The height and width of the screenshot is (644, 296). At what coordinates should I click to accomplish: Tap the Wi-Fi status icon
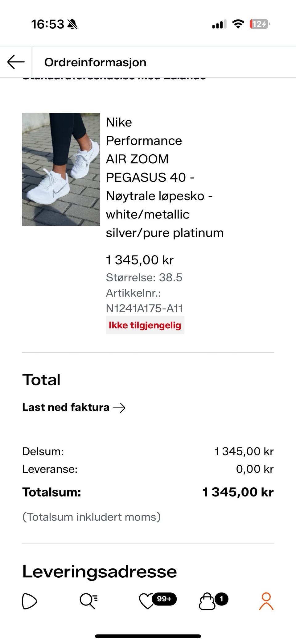(x=238, y=24)
